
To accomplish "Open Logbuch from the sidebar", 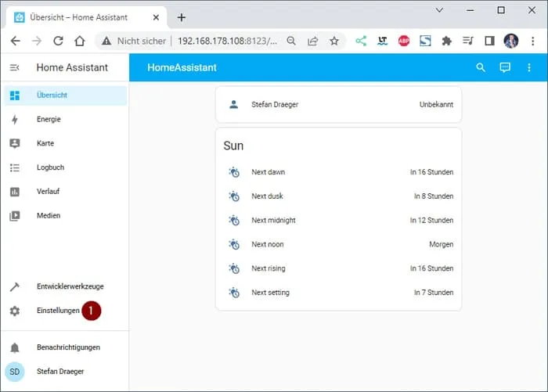I will 50,167.
